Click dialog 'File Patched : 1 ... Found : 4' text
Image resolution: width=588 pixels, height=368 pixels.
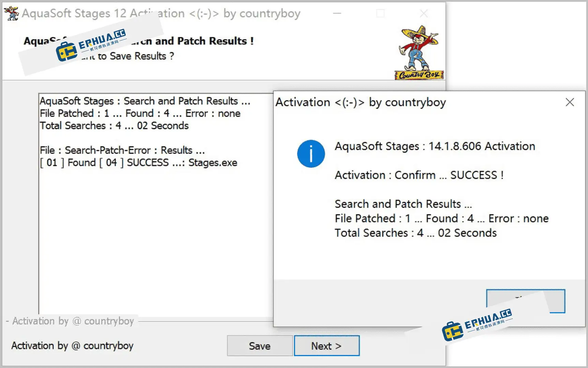(x=442, y=218)
